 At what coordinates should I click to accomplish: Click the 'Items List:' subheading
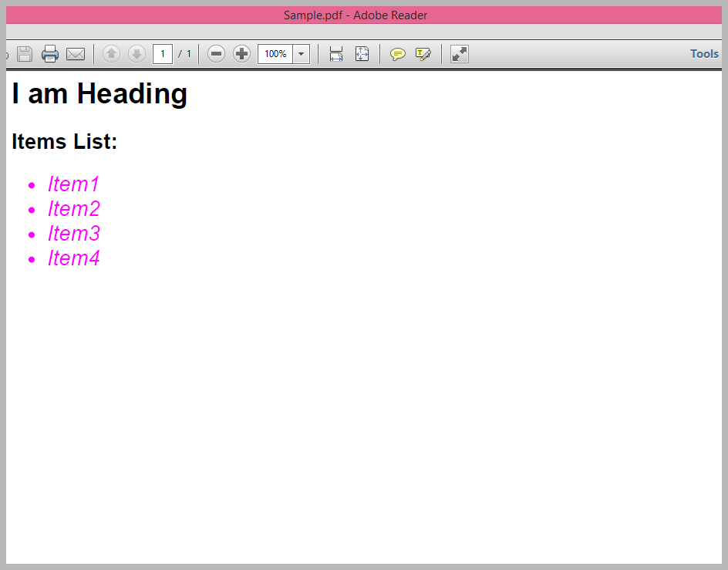65,142
